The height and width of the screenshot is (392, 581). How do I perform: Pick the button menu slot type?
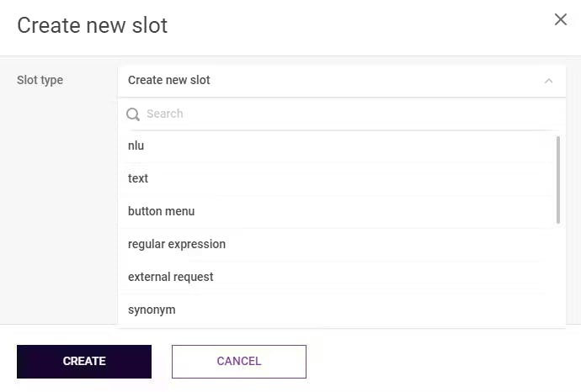point(162,211)
